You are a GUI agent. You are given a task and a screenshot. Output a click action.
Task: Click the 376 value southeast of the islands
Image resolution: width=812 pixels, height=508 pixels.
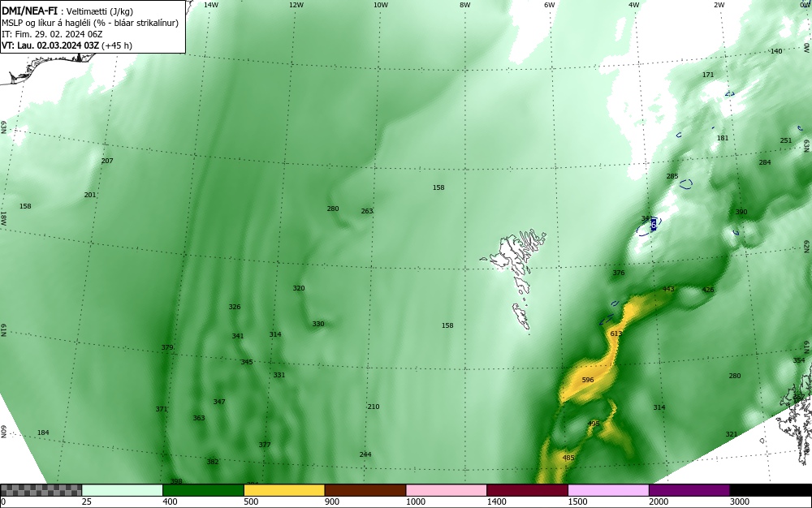[619, 273]
